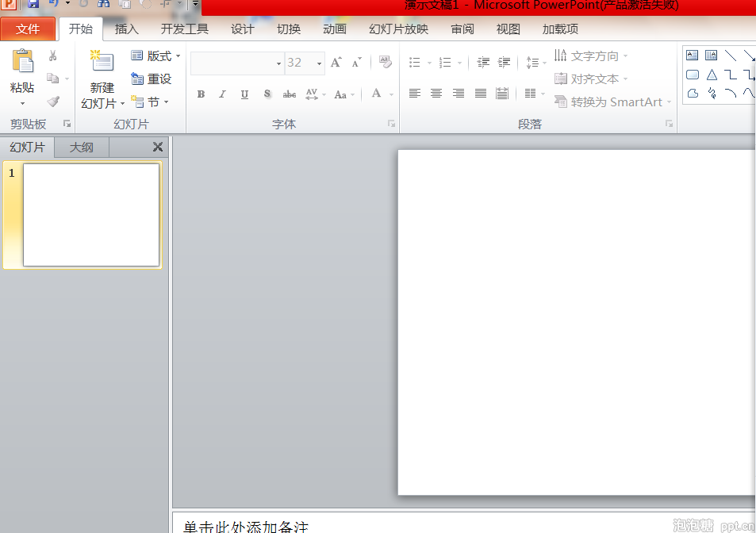Open the Layout (版式) dropdown
This screenshot has width=756, height=533.
coord(156,56)
